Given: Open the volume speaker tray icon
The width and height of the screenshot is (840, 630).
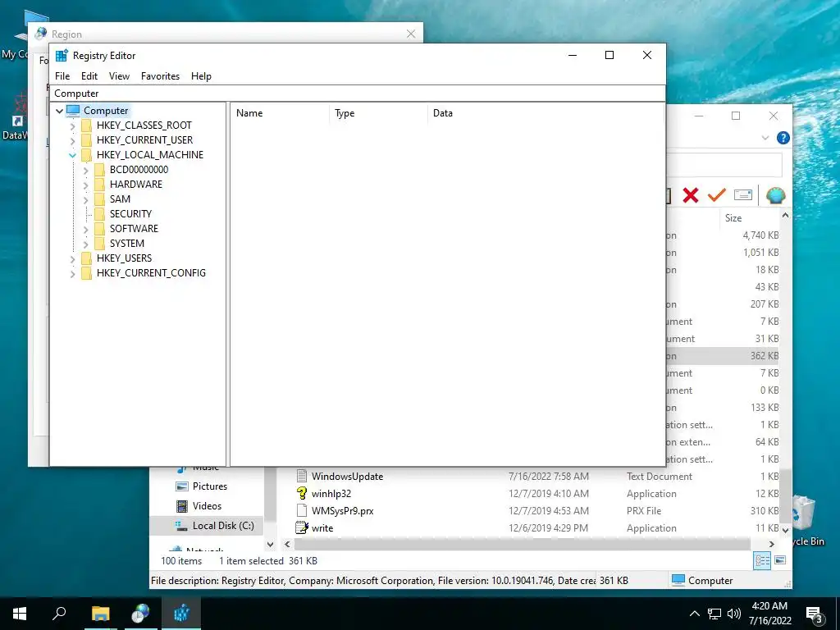Looking at the screenshot, I should click(x=733, y=614).
